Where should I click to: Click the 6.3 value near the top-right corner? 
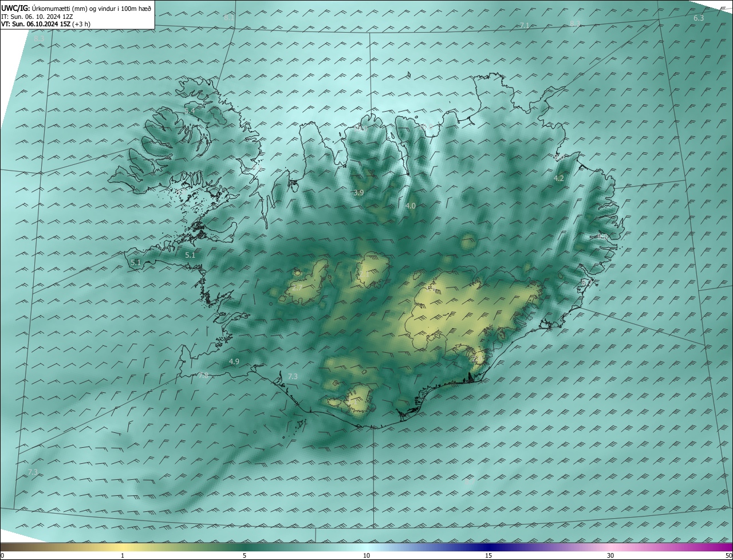pyautogui.click(x=699, y=18)
